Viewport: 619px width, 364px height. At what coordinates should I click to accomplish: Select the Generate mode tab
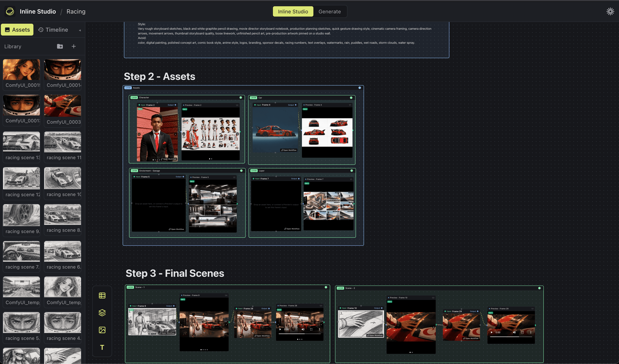330,12
